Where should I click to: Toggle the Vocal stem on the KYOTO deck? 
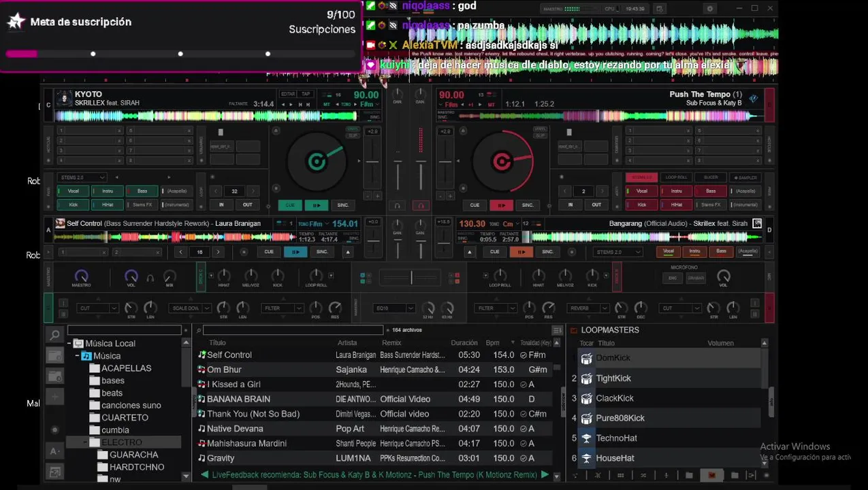point(72,191)
